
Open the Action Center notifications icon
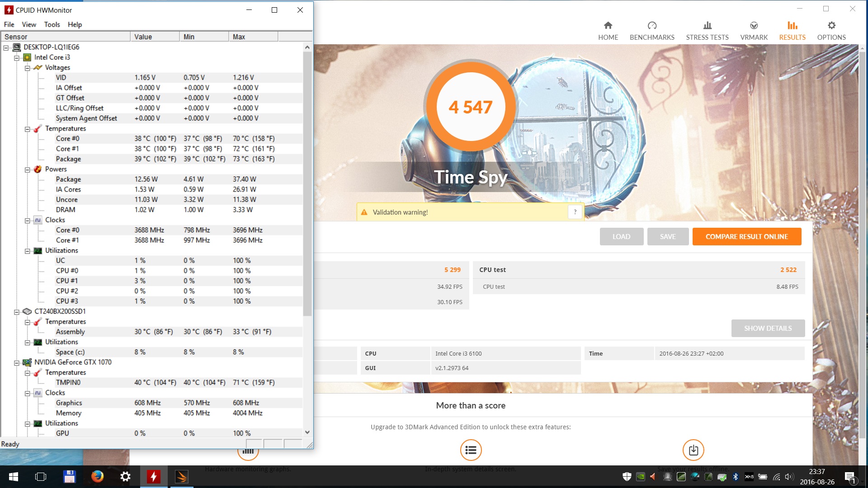850,477
